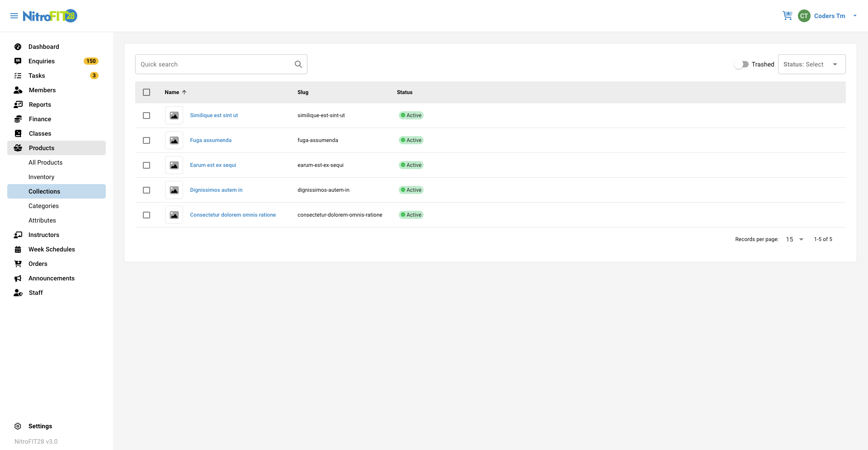Tick the checkbox for Fuga assumenda row
868x450 pixels.
click(146, 140)
